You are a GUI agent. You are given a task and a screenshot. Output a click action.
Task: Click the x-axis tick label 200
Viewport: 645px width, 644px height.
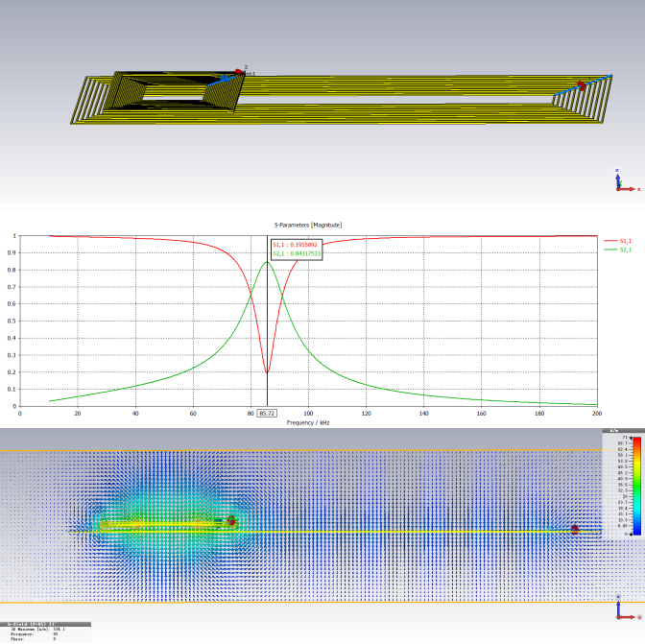click(x=597, y=414)
